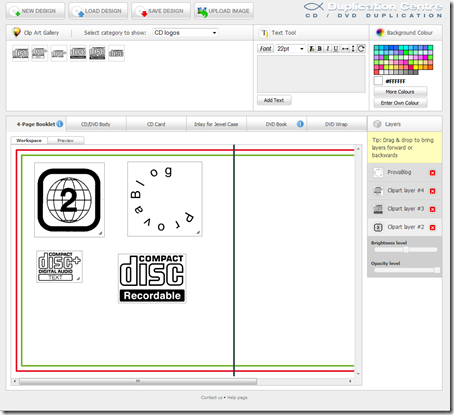The height and width of the screenshot is (415, 454).
Task: Switch to the 4-Page Booklet tab
Action: click(36, 124)
